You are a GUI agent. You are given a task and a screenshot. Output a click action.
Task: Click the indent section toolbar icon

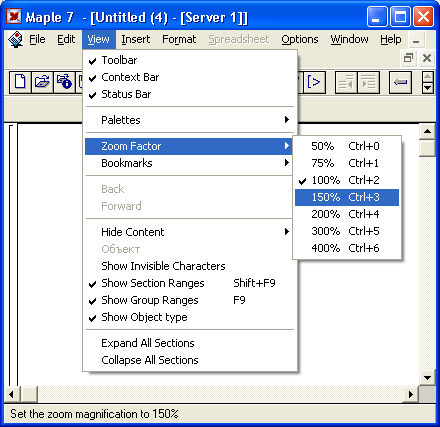coord(368,82)
